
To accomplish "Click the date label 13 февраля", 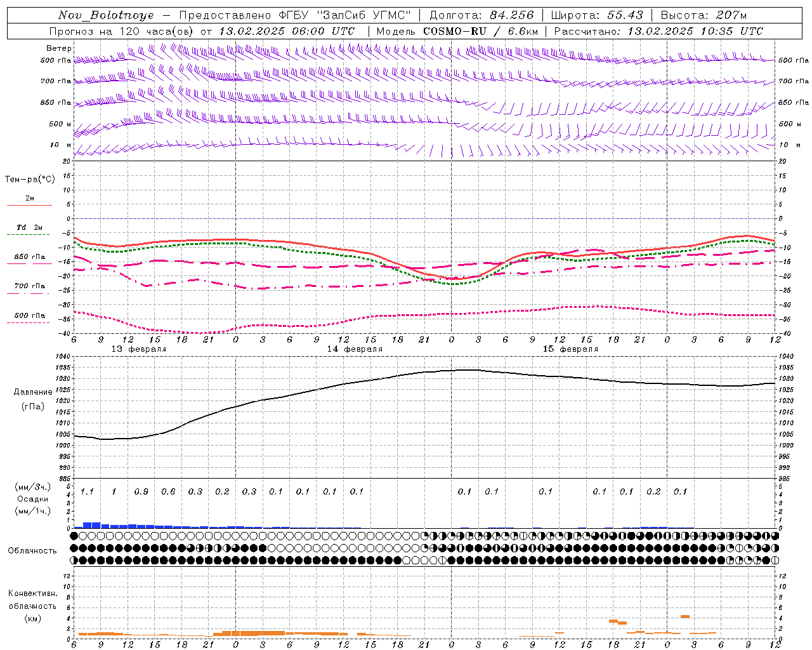I will tap(139, 349).
